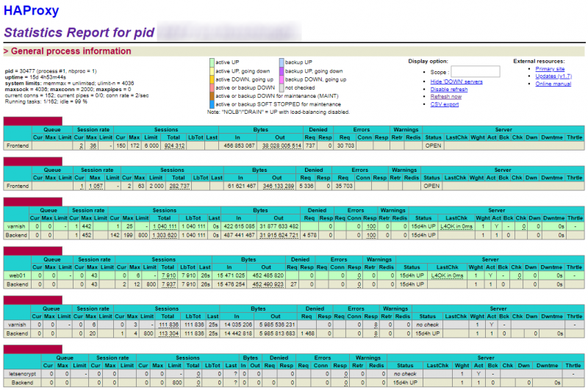
Task: Click sessions total value 113 304
Action: [x=168, y=333]
